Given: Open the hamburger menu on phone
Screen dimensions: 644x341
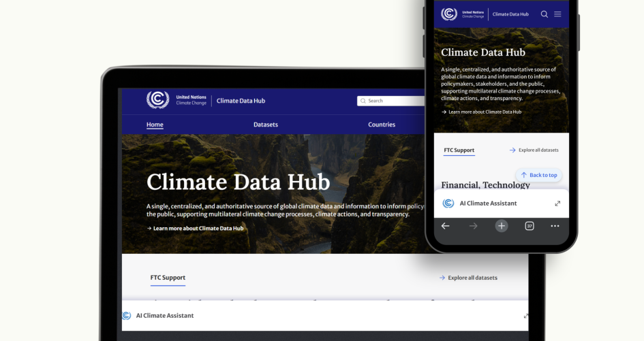Looking at the screenshot, I should tap(557, 14).
